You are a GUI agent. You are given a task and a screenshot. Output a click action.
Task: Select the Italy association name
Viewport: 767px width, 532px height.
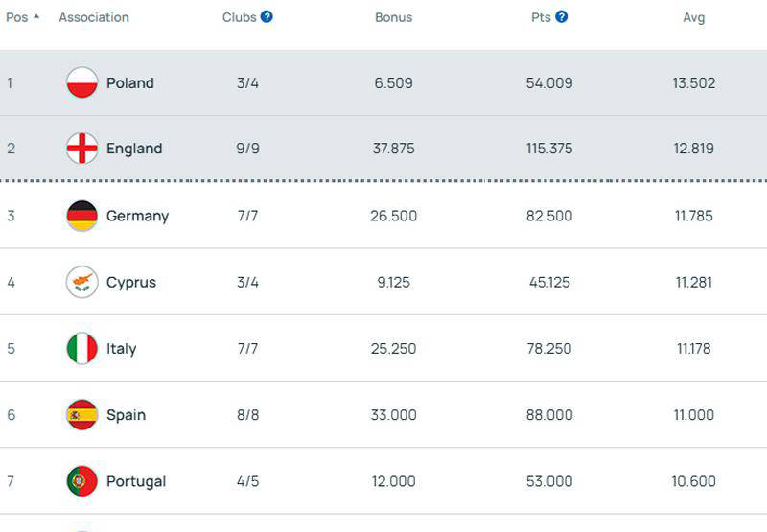[x=122, y=348]
